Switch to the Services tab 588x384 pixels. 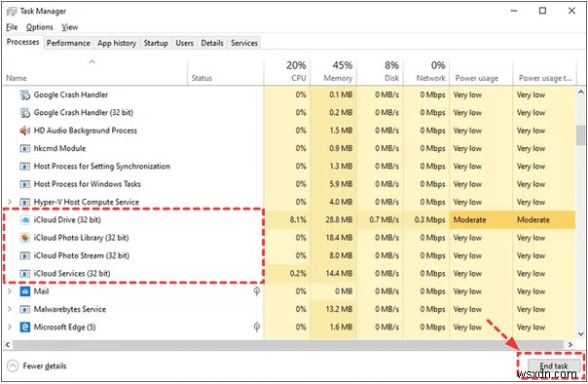(244, 43)
